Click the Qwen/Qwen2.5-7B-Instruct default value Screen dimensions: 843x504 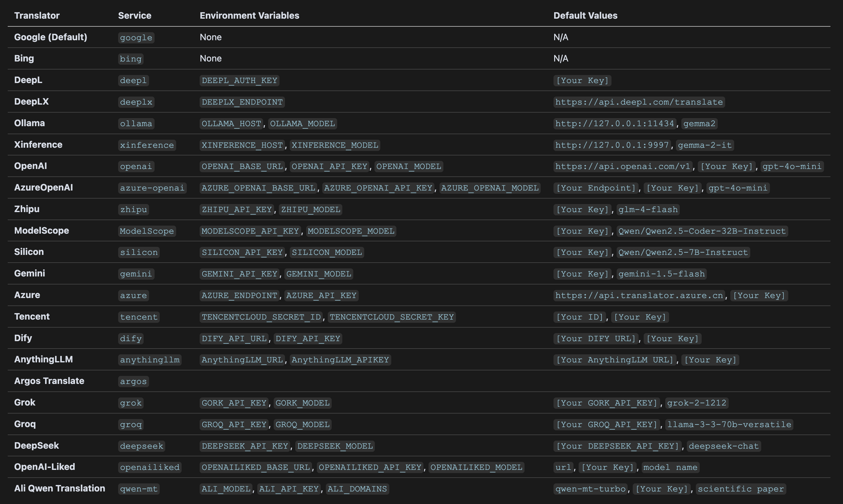(x=683, y=252)
